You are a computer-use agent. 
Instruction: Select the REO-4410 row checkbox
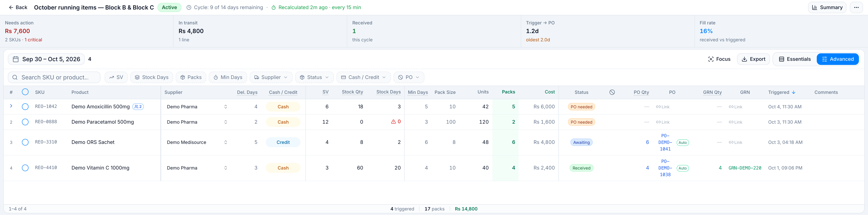pyautogui.click(x=25, y=168)
